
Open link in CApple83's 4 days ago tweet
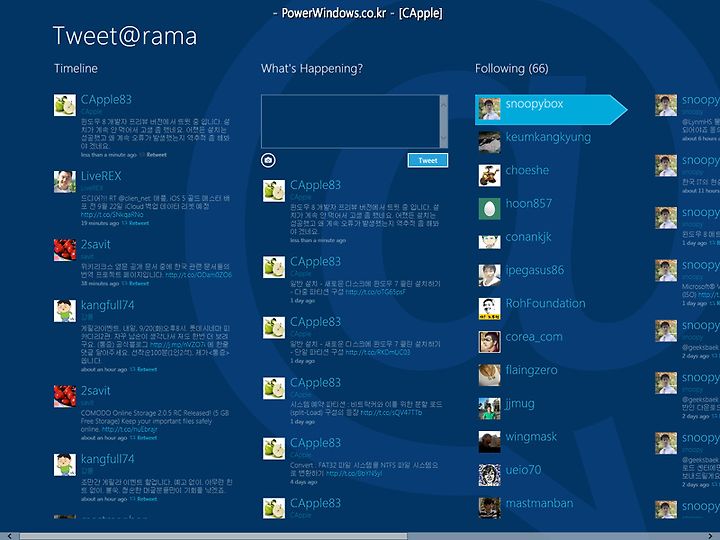(354, 473)
